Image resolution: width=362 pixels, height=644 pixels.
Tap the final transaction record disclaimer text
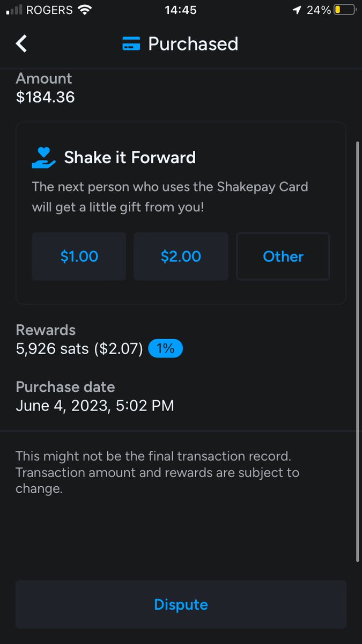158,473
